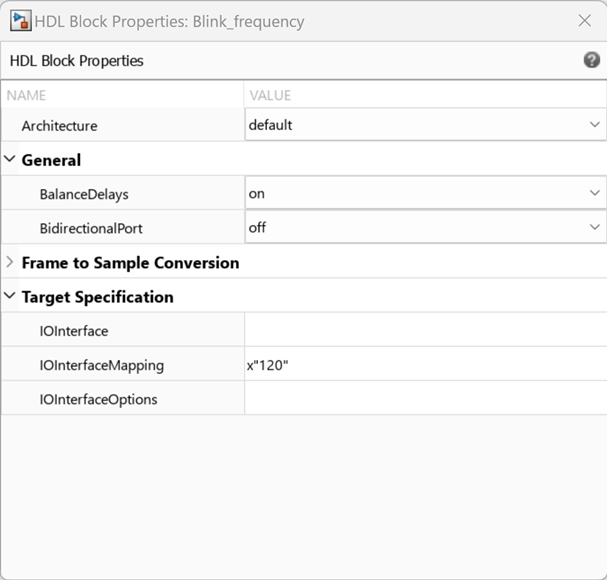Select the IOInterfaceMapping property label
This screenshot has width=607, height=580.
101,365
